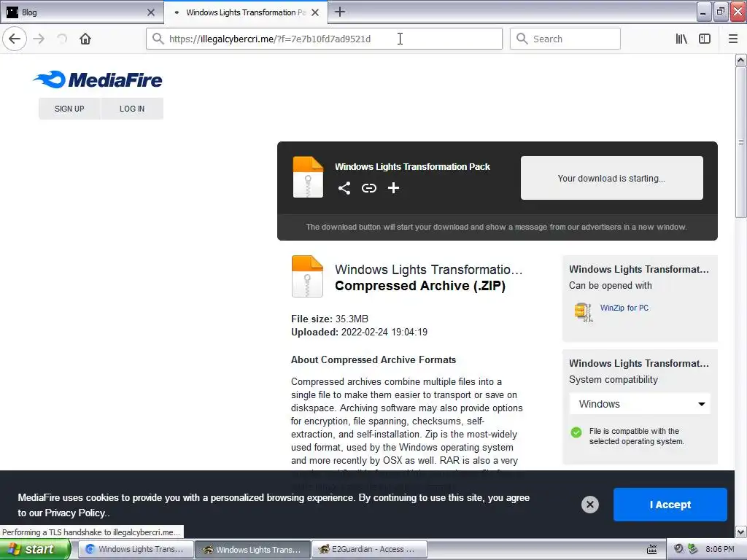Screen dimensions: 747x560
Task: Switch to the Blog tab
Action: click(82, 12)
